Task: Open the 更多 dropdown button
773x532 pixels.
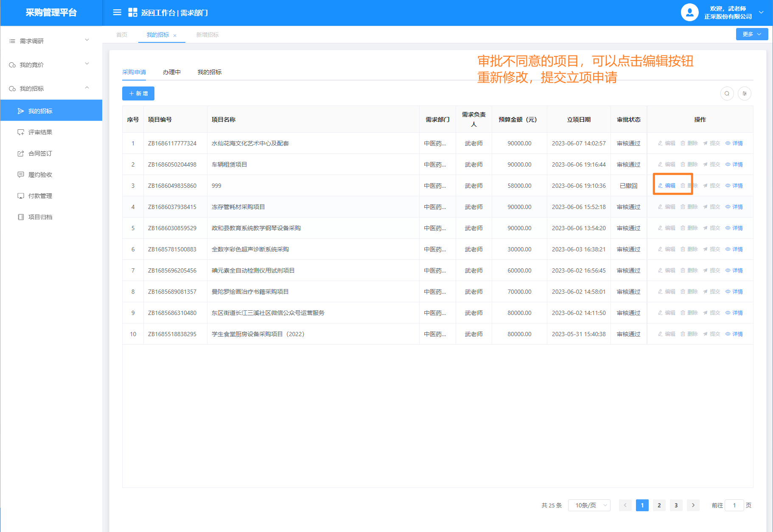Action: click(751, 34)
